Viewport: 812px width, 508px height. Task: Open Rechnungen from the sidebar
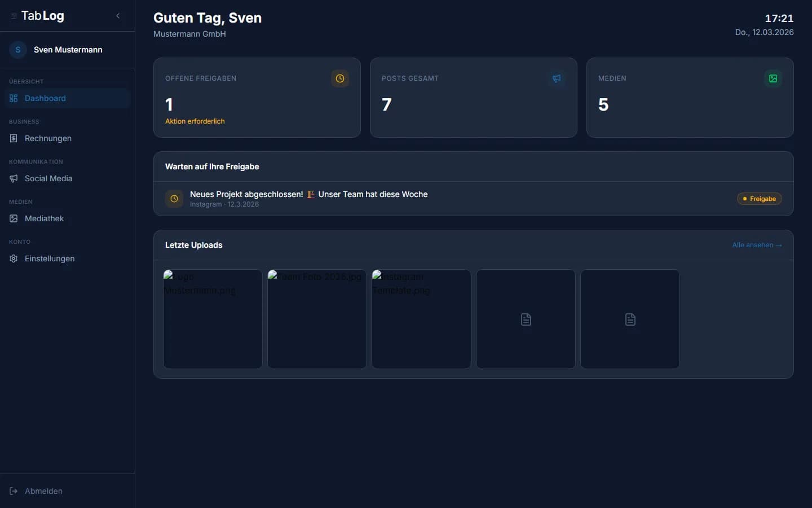point(48,138)
